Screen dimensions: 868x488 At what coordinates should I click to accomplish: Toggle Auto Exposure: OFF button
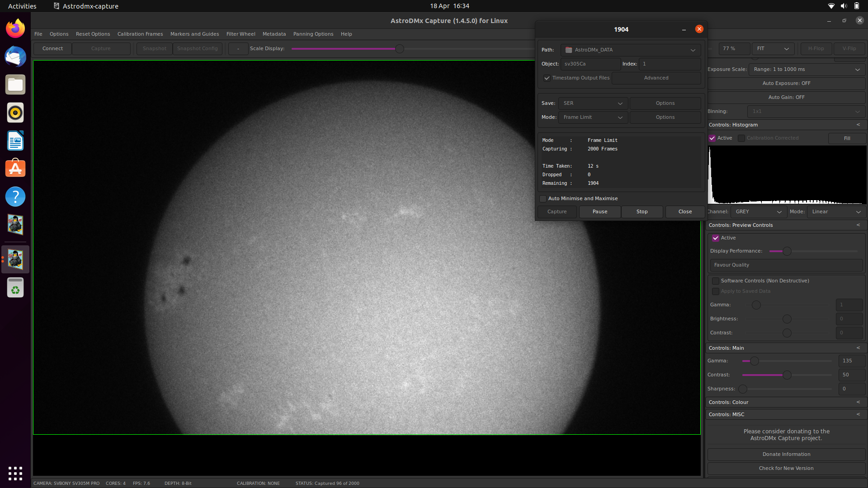(x=787, y=84)
